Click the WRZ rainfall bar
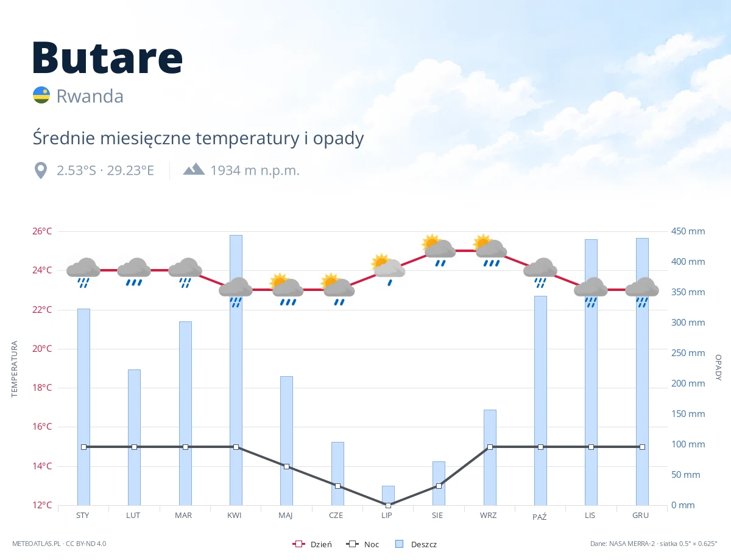 pyautogui.click(x=490, y=457)
